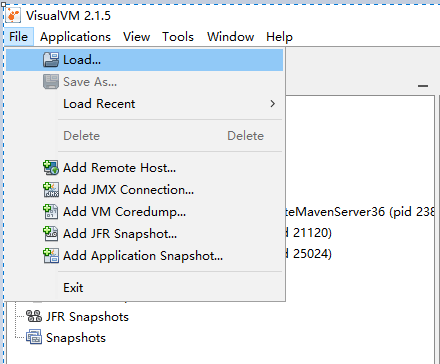Choose Add Application Snapshot... menu entry
The width and height of the screenshot is (440, 364).
click(144, 256)
